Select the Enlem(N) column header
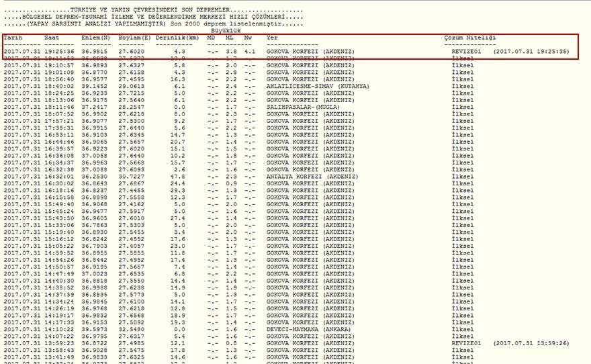Image resolution: width=591 pixels, height=364 pixels. pyautogui.click(x=95, y=38)
